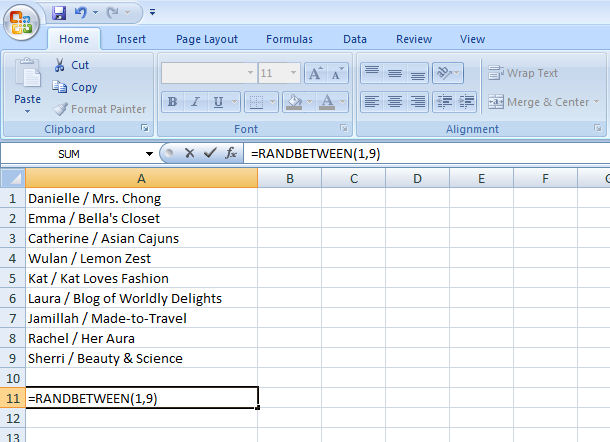Set Bottom Align vertical alignment
Image resolution: width=610 pixels, height=442 pixels.
click(x=418, y=73)
